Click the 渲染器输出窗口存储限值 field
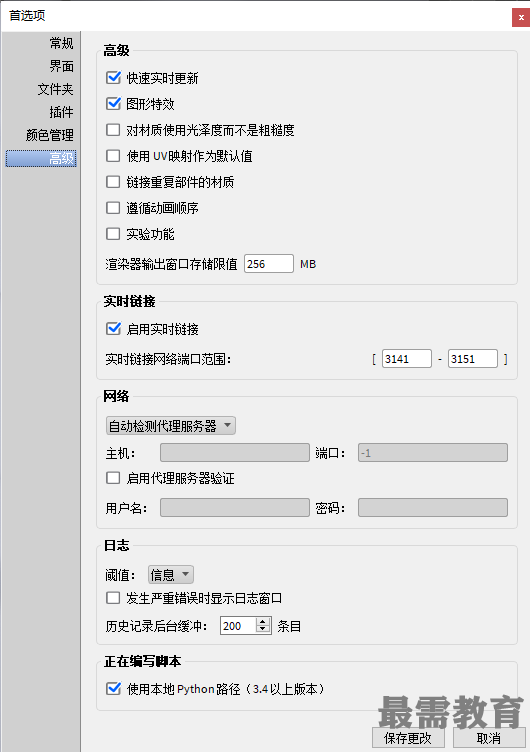Viewport: 530px width, 752px height. tap(269, 264)
